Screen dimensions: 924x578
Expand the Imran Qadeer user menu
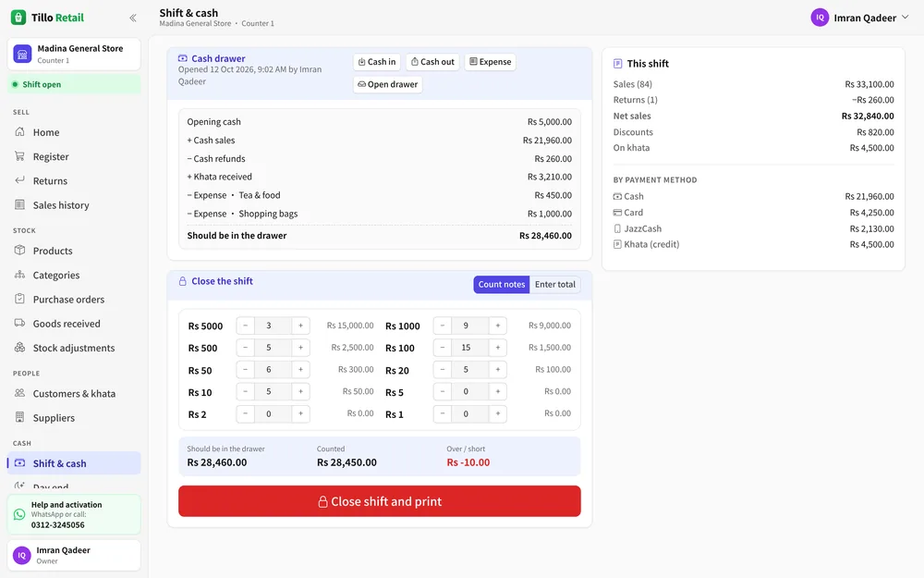coord(859,18)
